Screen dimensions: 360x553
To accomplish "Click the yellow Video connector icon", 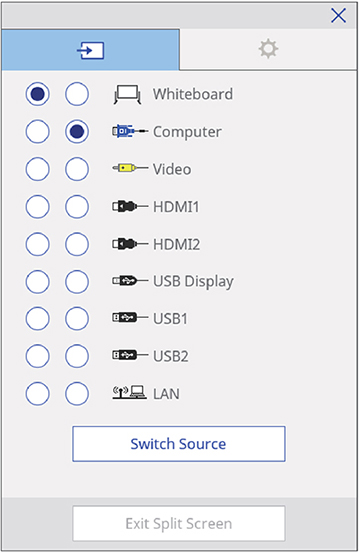I will coord(129,168).
